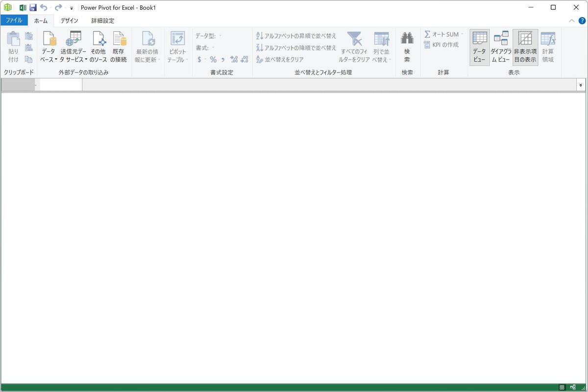Click the 並べ替えとフィルター処理 group label

point(323,72)
